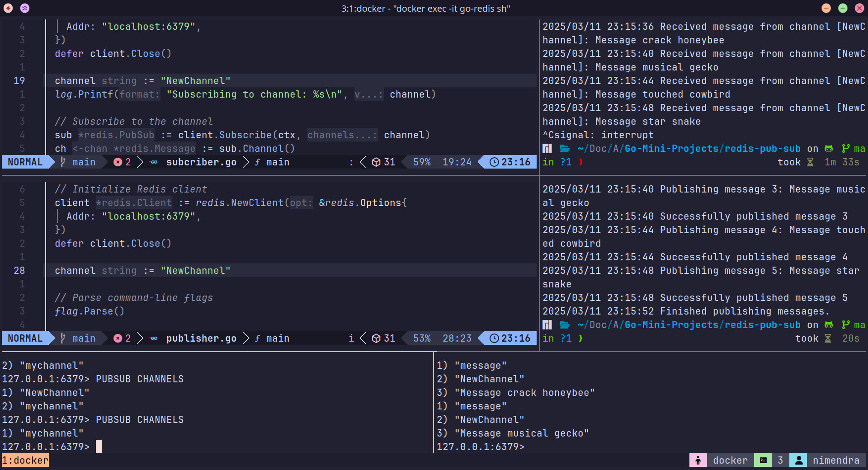Click the subcriber.go filename in the statusline

(x=201, y=162)
